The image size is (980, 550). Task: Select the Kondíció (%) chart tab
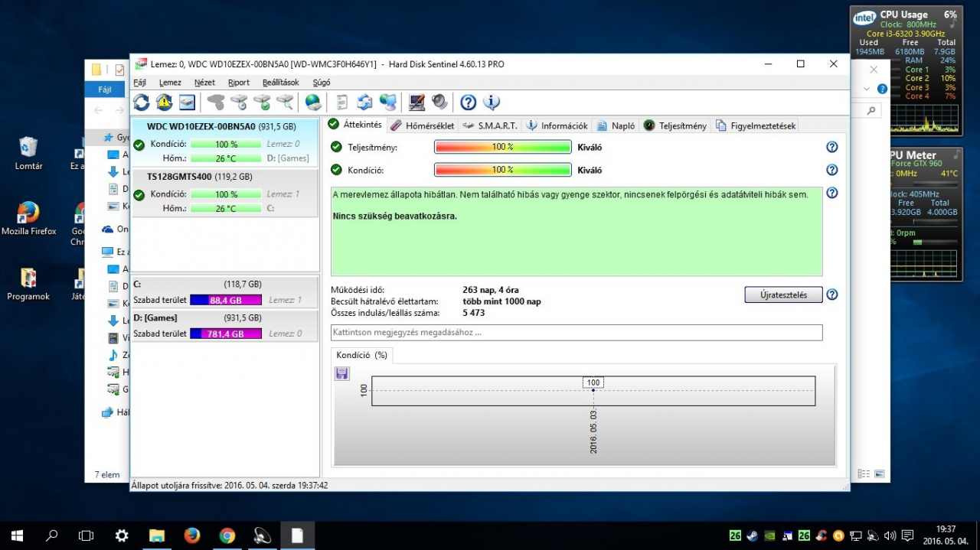coord(361,355)
